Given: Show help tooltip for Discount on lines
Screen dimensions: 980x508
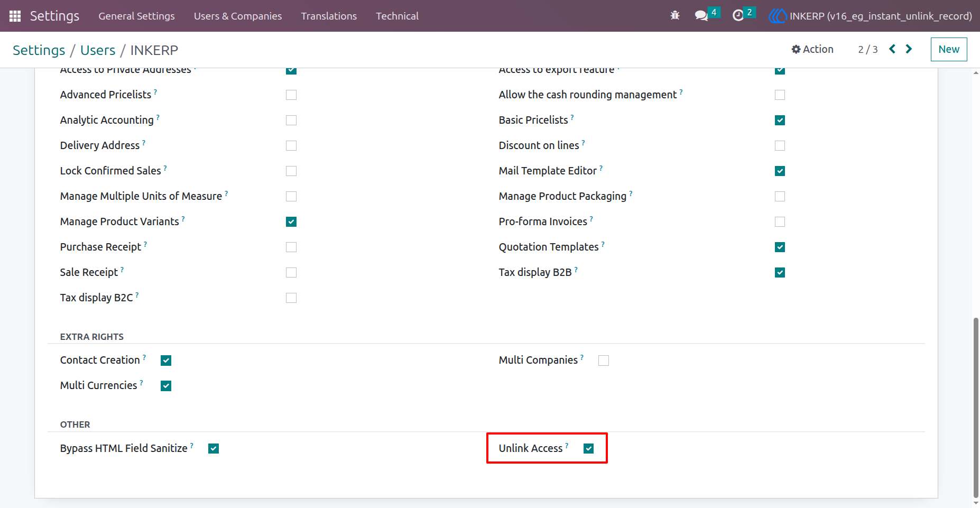Looking at the screenshot, I should click(583, 143).
